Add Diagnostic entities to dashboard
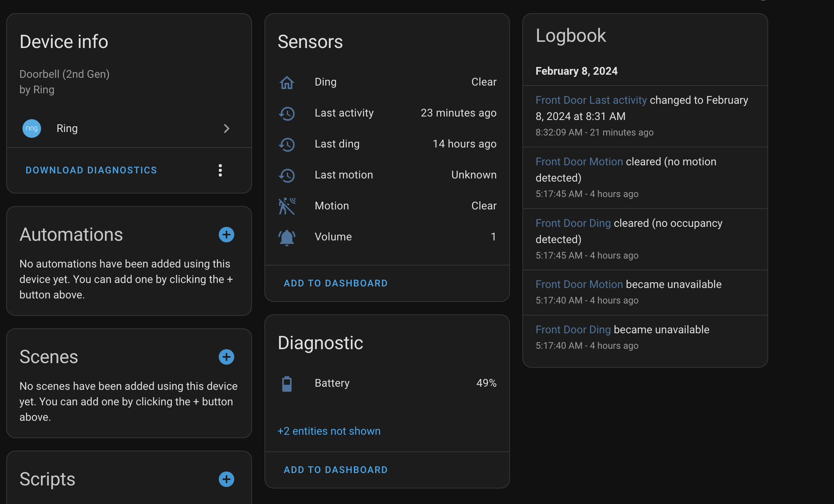Image resolution: width=834 pixels, height=504 pixels. [335, 470]
